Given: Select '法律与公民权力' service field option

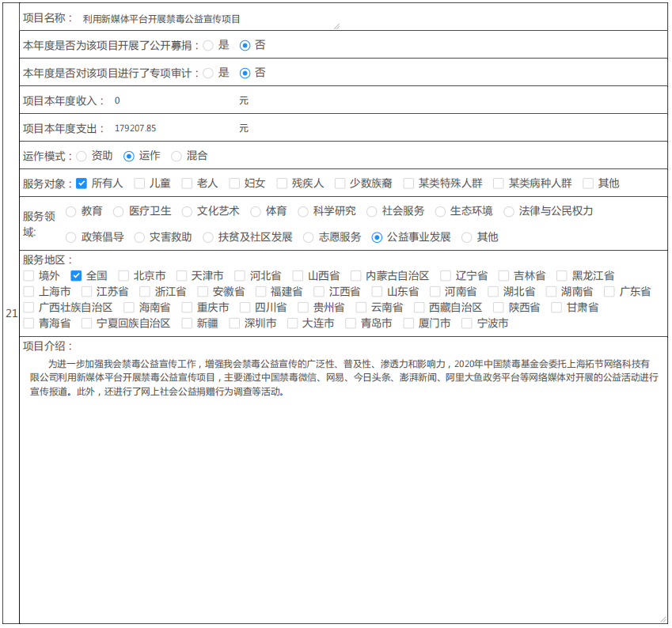Looking at the screenshot, I should 509,211.
